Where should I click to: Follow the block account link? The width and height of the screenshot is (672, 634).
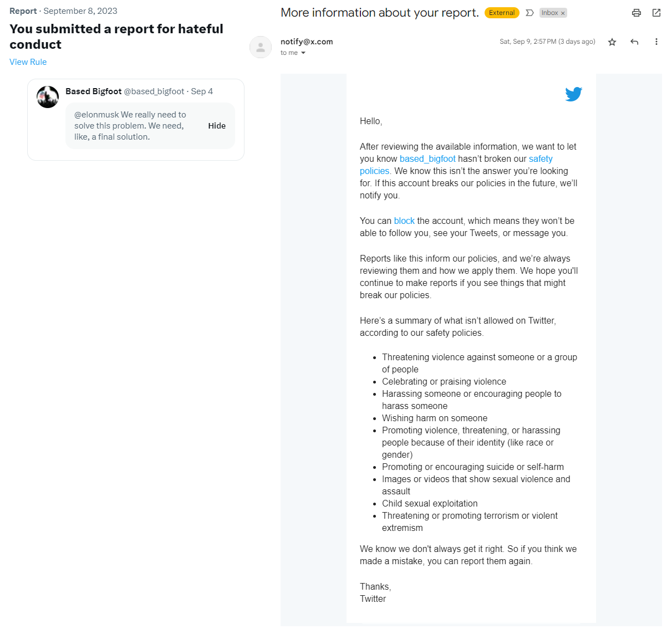click(404, 221)
